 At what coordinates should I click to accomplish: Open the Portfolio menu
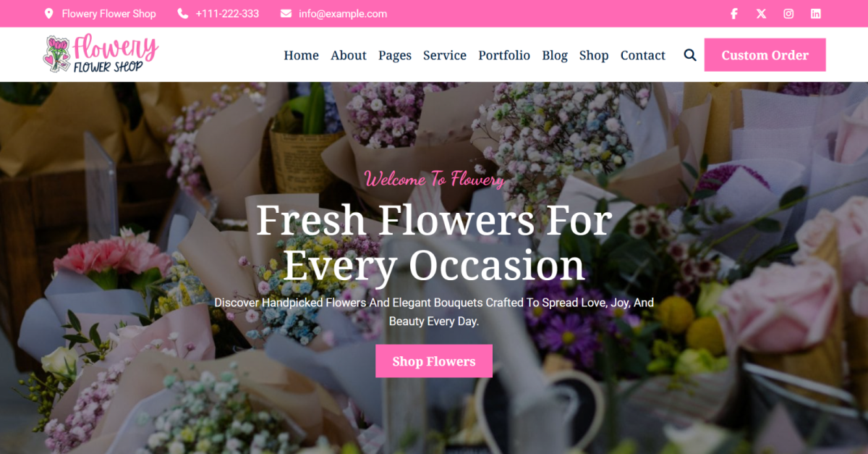point(504,55)
